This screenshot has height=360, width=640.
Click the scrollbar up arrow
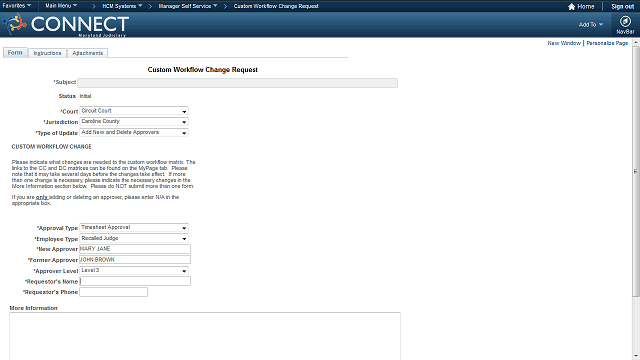(636, 42)
